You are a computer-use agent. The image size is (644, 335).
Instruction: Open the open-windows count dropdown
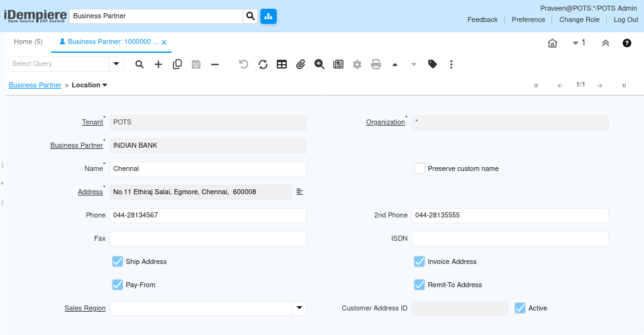[x=579, y=43]
